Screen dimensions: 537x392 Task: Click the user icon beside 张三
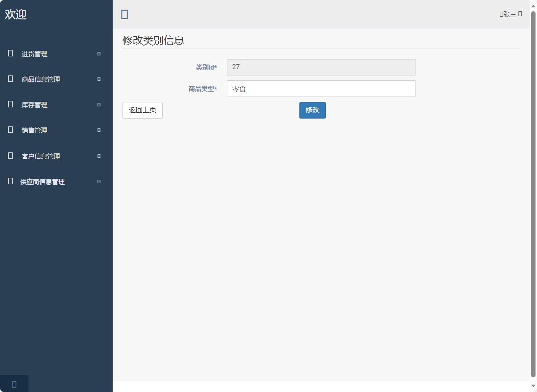501,14
